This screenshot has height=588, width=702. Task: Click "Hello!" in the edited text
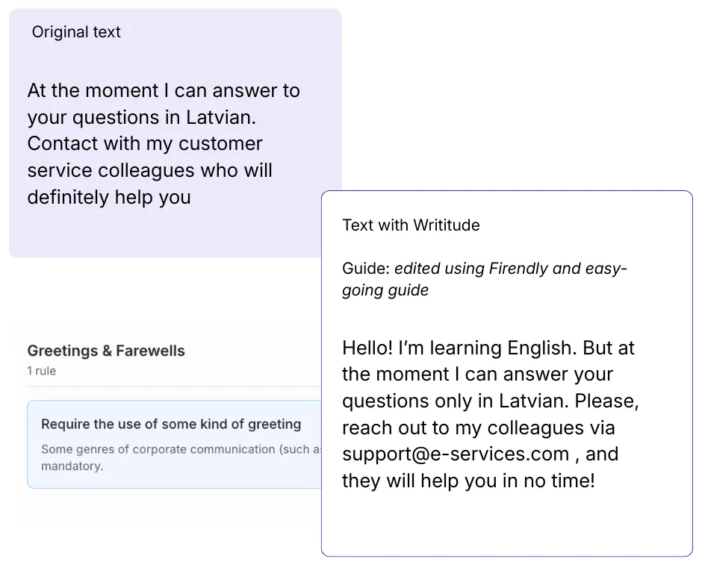pyautogui.click(x=367, y=348)
